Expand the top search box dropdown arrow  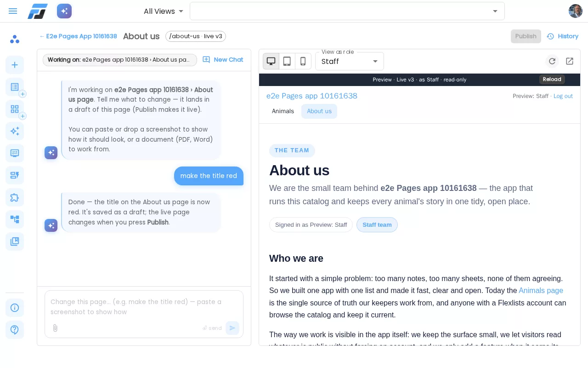coord(495,11)
